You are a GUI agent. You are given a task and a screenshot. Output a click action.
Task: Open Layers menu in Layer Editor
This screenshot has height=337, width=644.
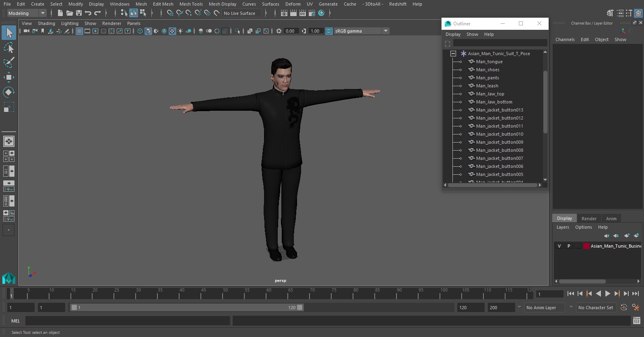pyautogui.click(x=563, y=227)
